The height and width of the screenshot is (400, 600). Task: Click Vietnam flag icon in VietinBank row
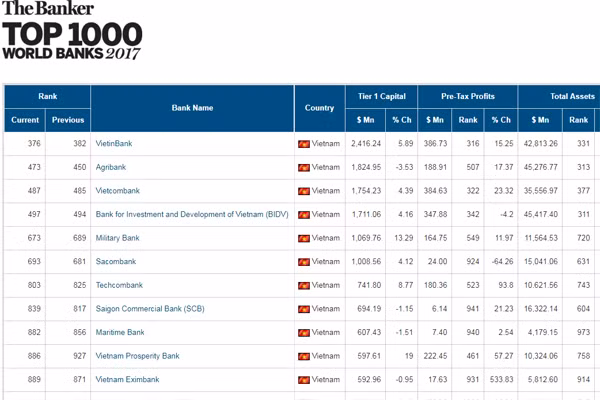[x=304, y=144]
